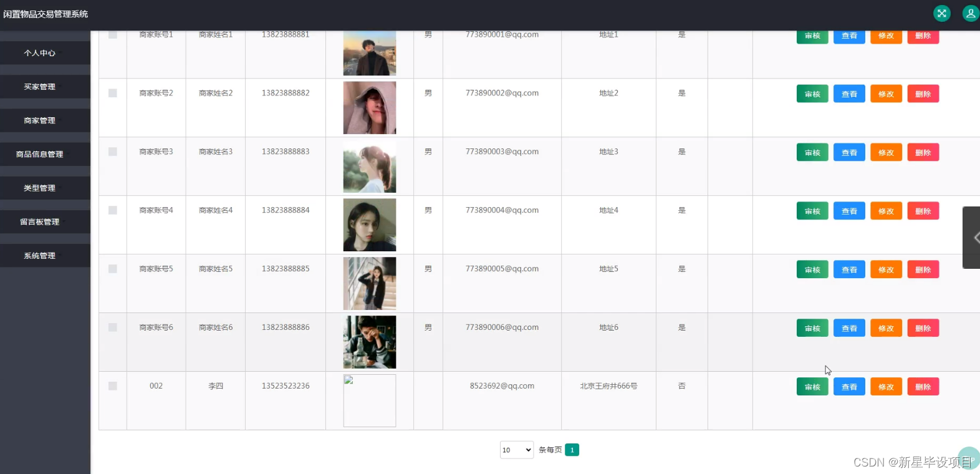Click 查看 for 商家账号1
The width and height of the screenshot is (980, 474).
pyautogui.click(x=849, y=36)
